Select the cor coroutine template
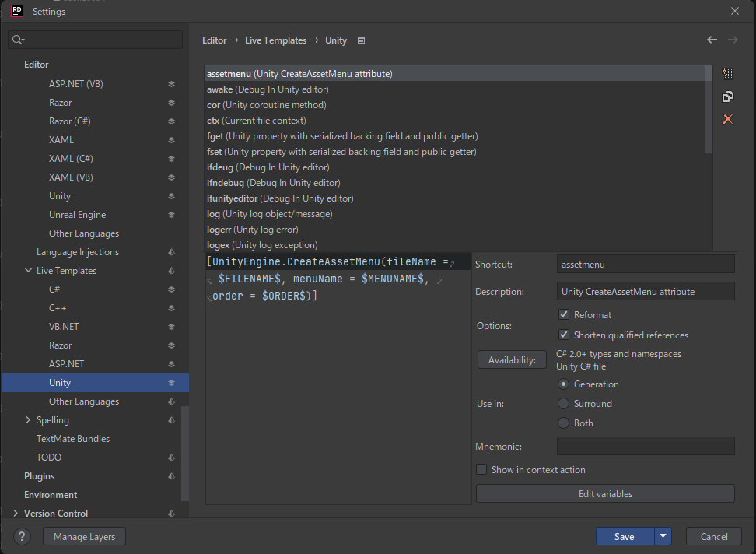This screenshot has width=756, height=554. (455, 104)
